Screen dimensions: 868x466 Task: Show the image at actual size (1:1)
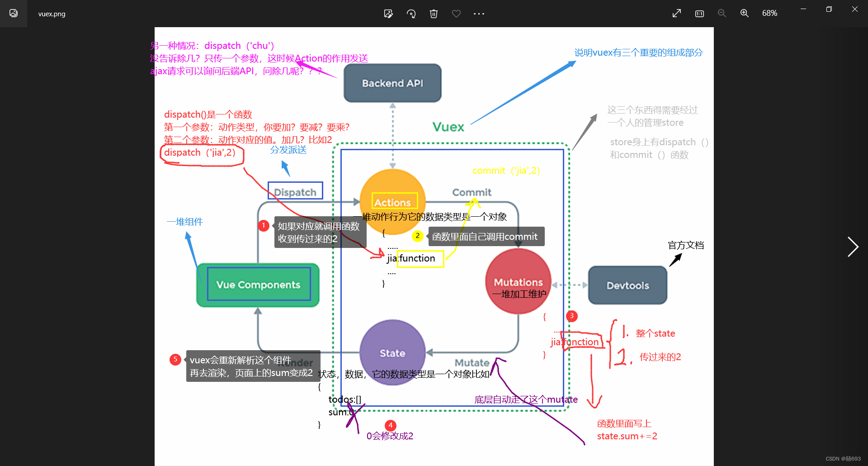pos(699,14)
